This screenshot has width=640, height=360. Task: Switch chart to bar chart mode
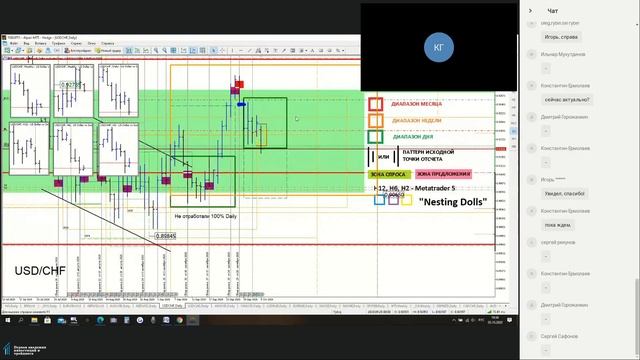(x=129, y=51)
